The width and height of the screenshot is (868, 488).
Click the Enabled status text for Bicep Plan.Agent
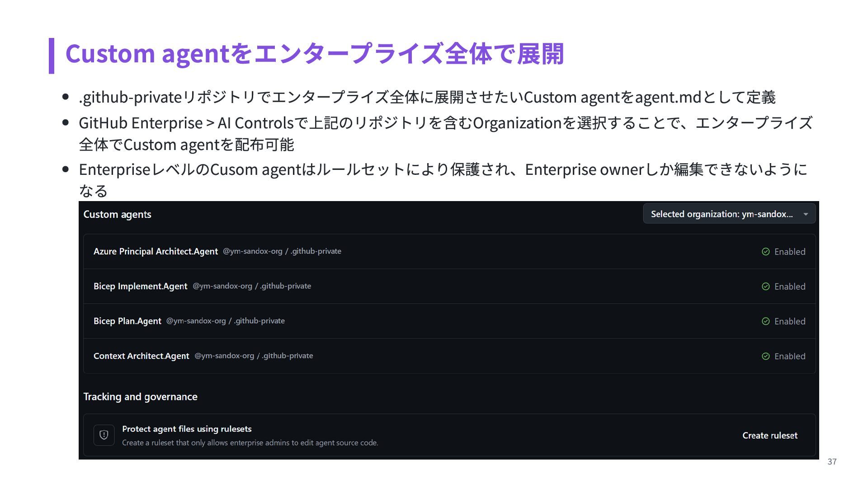click(x=790, y=321)
